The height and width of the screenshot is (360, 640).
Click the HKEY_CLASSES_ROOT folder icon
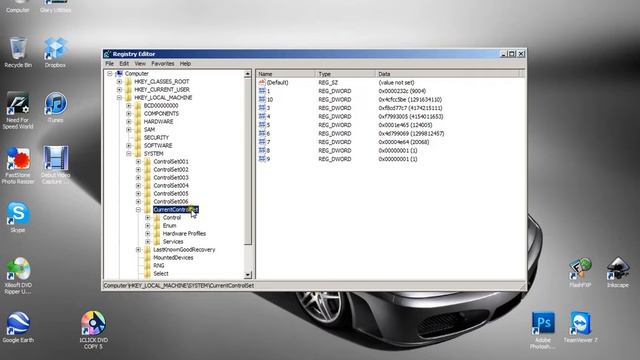pos(129,82)
